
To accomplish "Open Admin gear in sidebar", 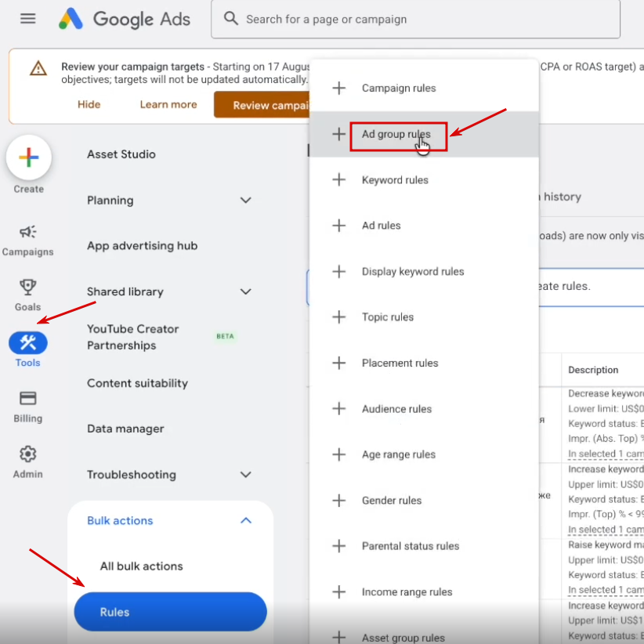I will point(27,462).
